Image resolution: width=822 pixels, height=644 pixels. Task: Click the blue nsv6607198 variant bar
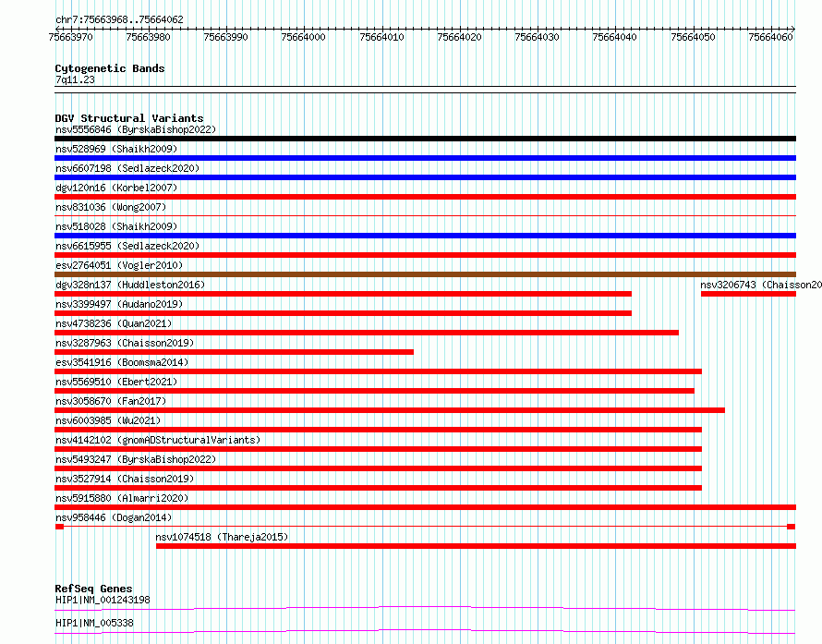(425, 177)
